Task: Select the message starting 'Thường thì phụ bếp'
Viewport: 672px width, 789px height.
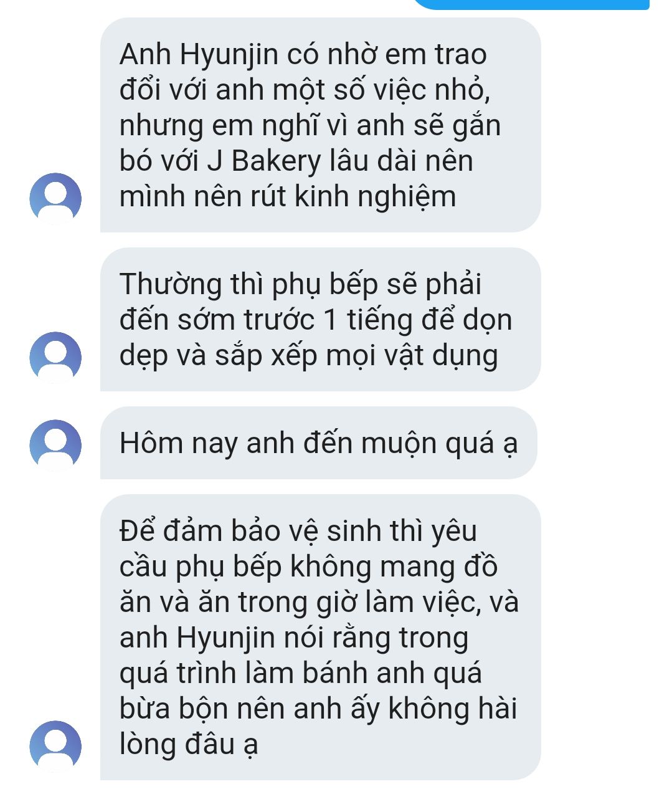Action: click(320, 319)
